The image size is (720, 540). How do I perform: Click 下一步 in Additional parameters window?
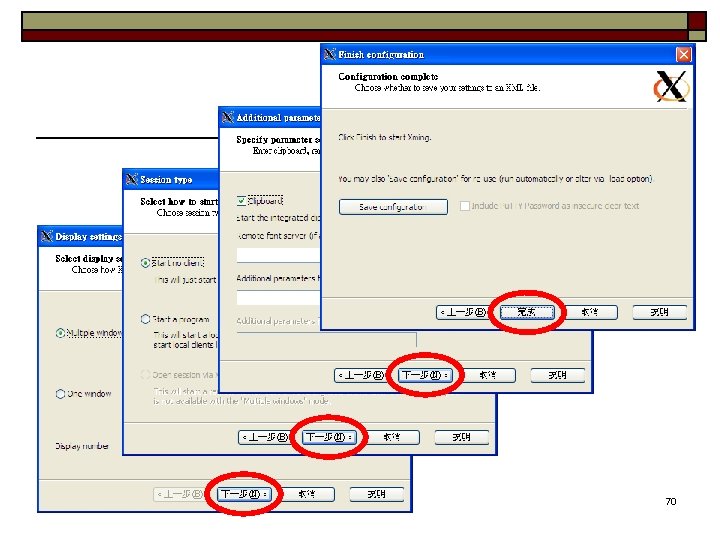(425, 375)
